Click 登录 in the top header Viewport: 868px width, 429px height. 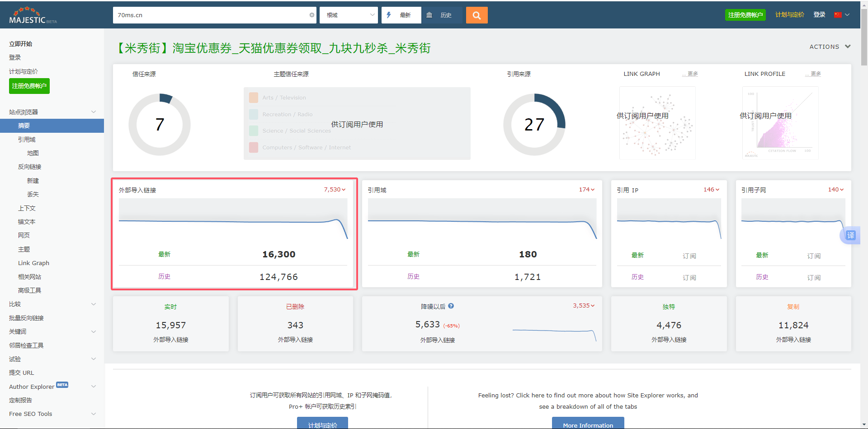coord(819,15)
